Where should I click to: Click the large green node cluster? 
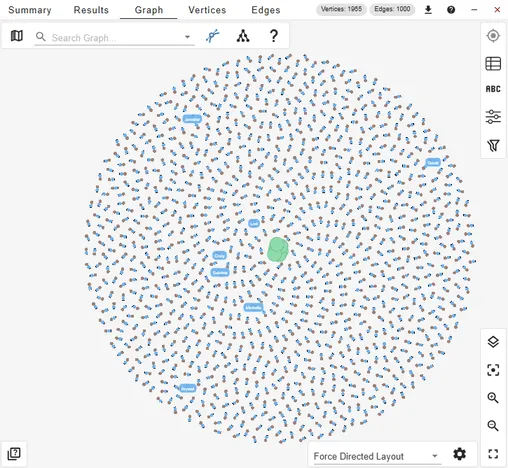(x=278, y=249)
